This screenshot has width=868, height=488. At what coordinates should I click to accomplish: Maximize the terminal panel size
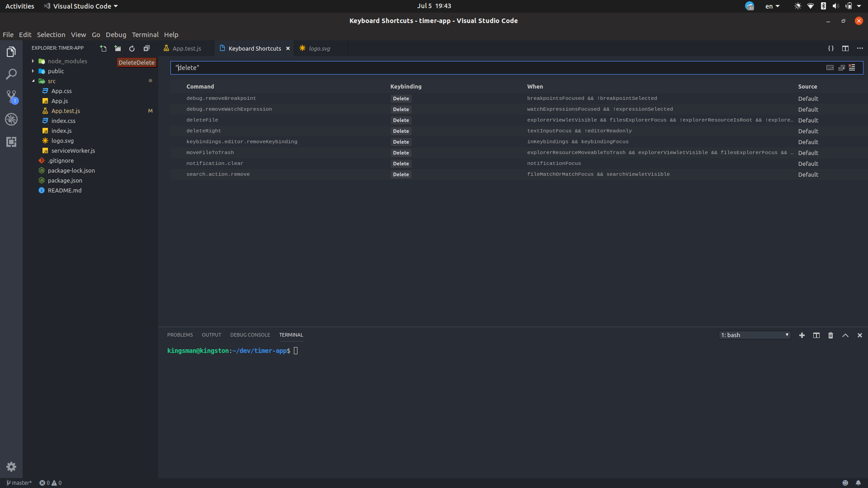(x=845, y=335)
